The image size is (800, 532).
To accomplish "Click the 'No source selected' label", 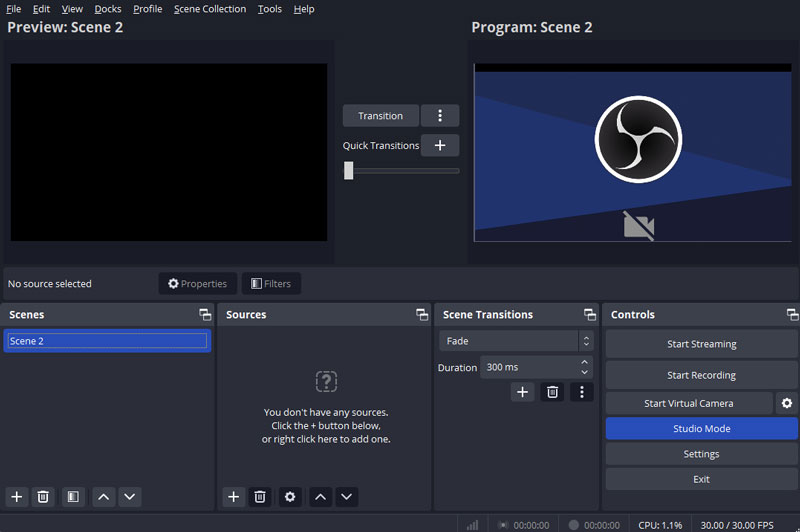I will (x=49, y=284).
